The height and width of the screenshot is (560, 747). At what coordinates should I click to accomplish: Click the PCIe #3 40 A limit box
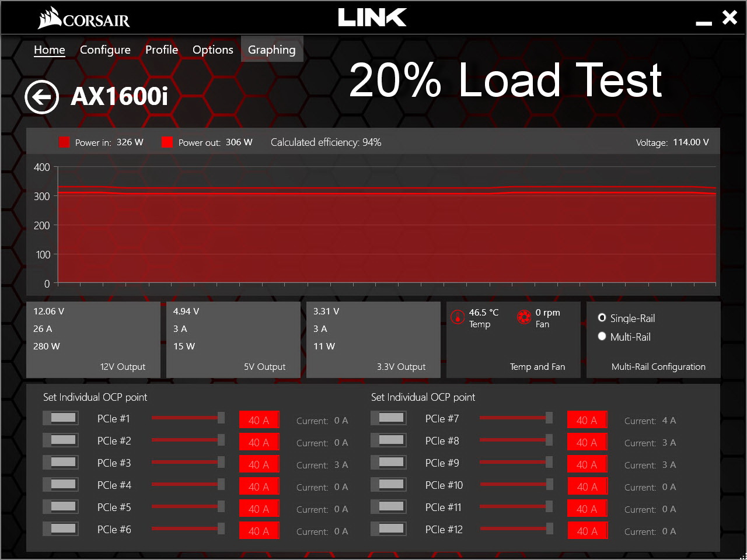click(259, 464)
